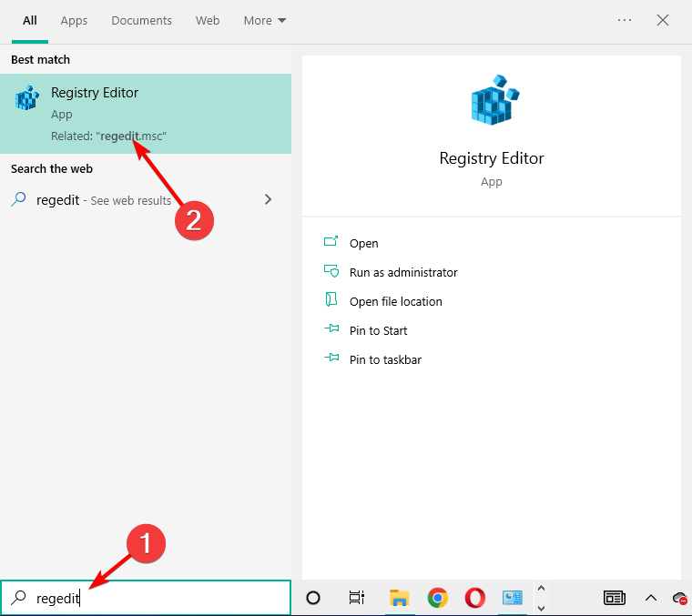Launch Google Chrome from the taskbar
Image resolution: width=692 pixels, height=616 pixels.
pos(437,598)
